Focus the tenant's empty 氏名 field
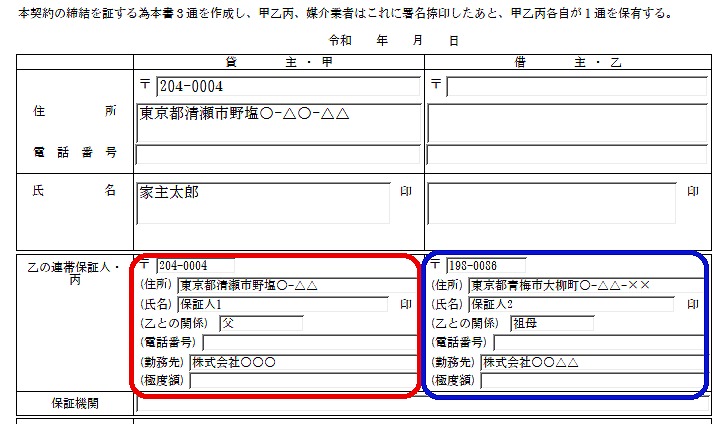Viewport: 713px width, 424px height. coord(552,203)
